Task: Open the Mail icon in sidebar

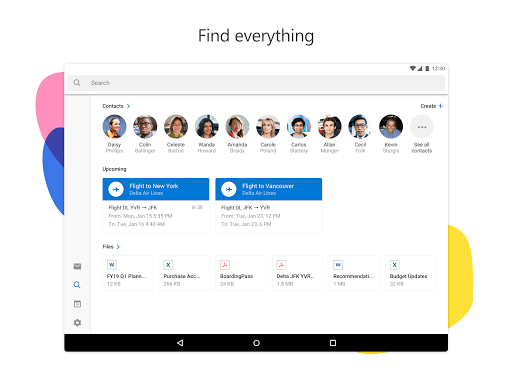Action: [x=77, y=266]
